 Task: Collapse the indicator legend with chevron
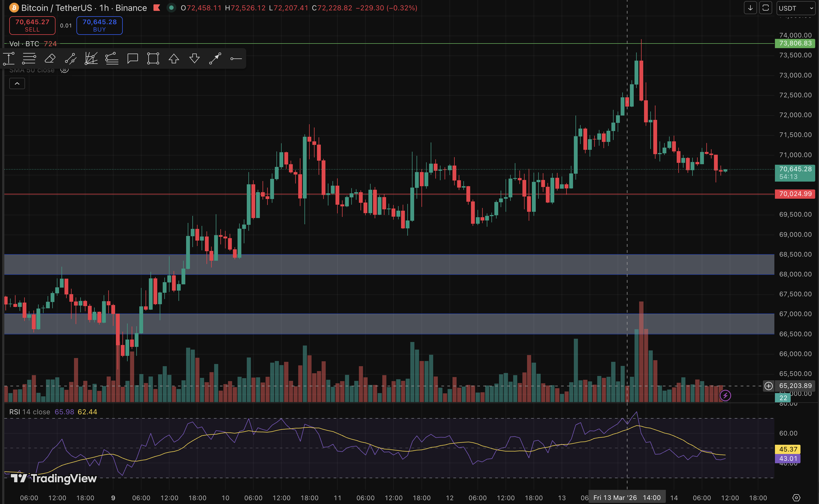tap(17, 83)
